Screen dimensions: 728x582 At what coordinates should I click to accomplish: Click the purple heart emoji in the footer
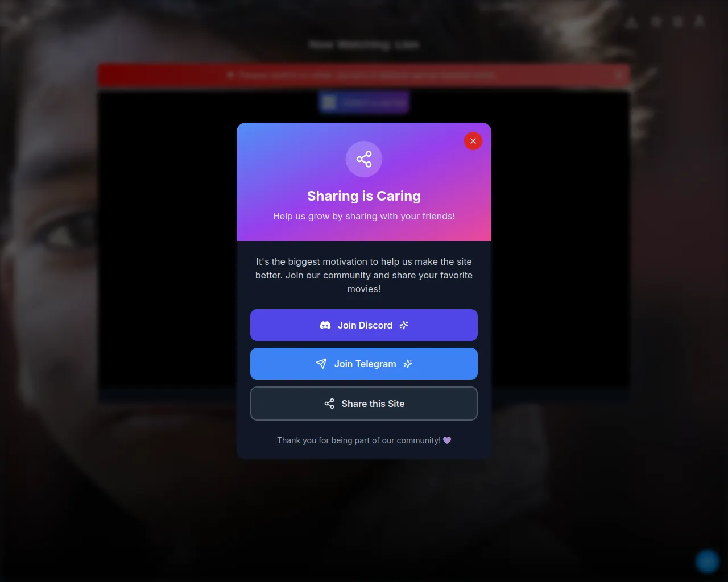click(447, 440)
